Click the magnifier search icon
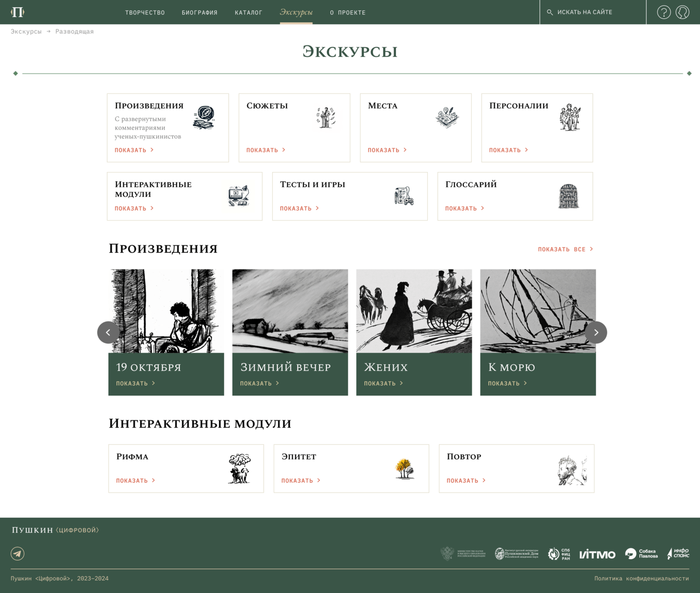The image size is (700, 593). (550, 12)
